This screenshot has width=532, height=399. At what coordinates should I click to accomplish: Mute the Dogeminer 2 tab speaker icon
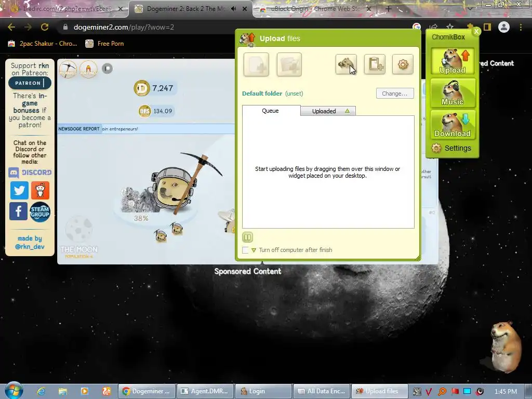pyautogui.click(x=234, y=9)
